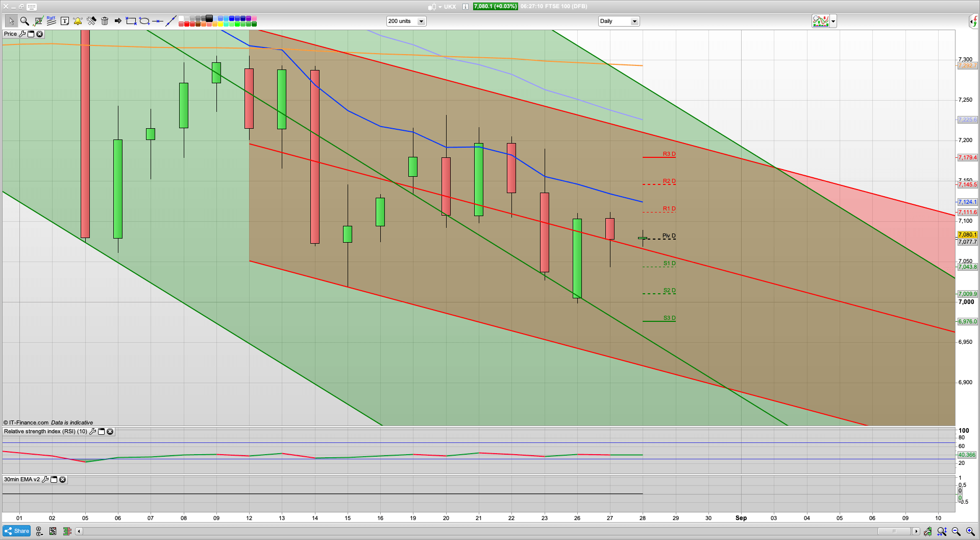Image resolution: width=980 pixels, height=540 pixels.
Task: Create an alert with the bell icon
Action: 78,21
